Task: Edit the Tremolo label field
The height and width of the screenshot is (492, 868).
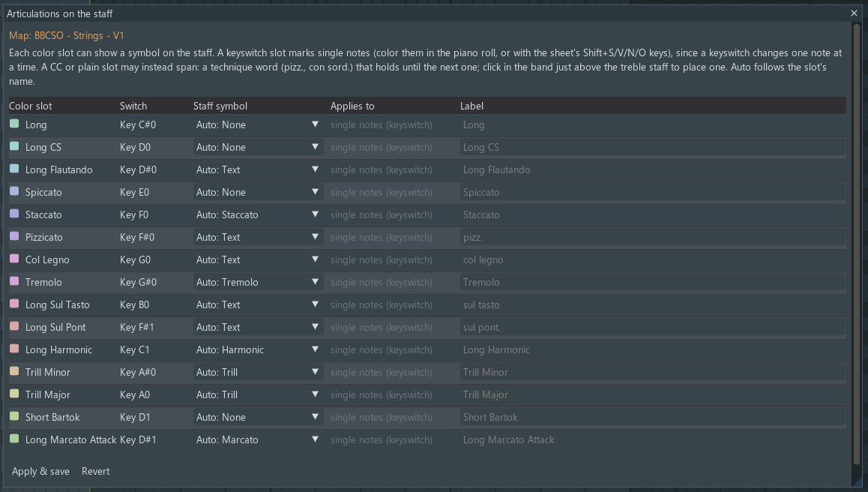Action: point(653,283)
